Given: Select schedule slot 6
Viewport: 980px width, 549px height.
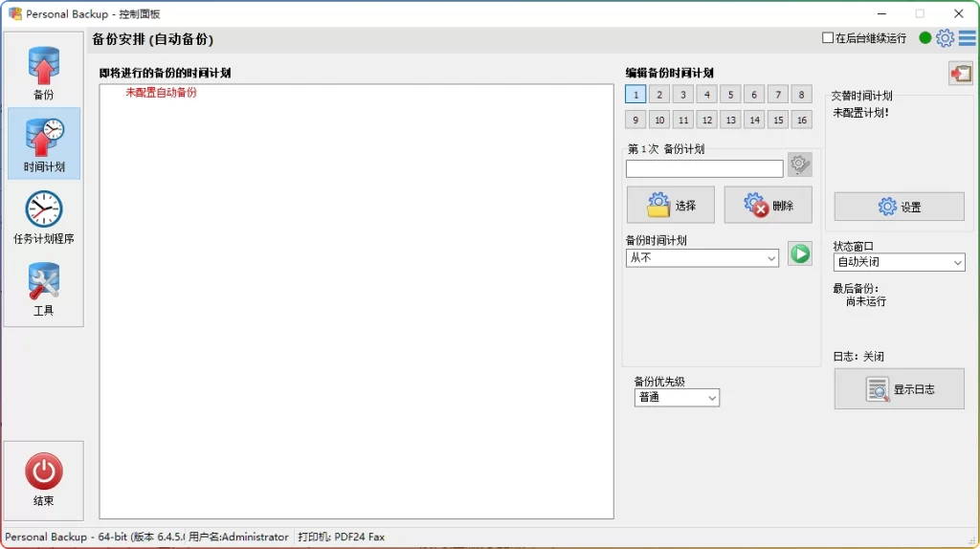Looking at the screenshot, I should 754,95.
